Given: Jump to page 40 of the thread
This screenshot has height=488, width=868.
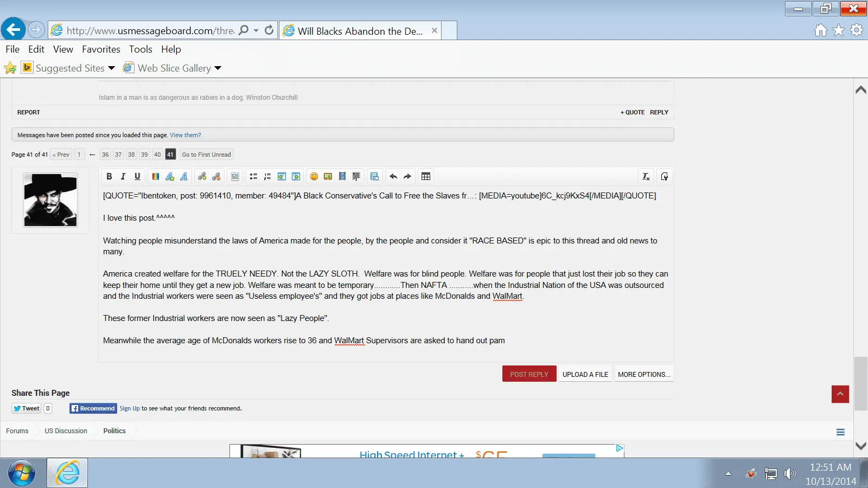Looking at the screenshot, I should pos(157,155).
